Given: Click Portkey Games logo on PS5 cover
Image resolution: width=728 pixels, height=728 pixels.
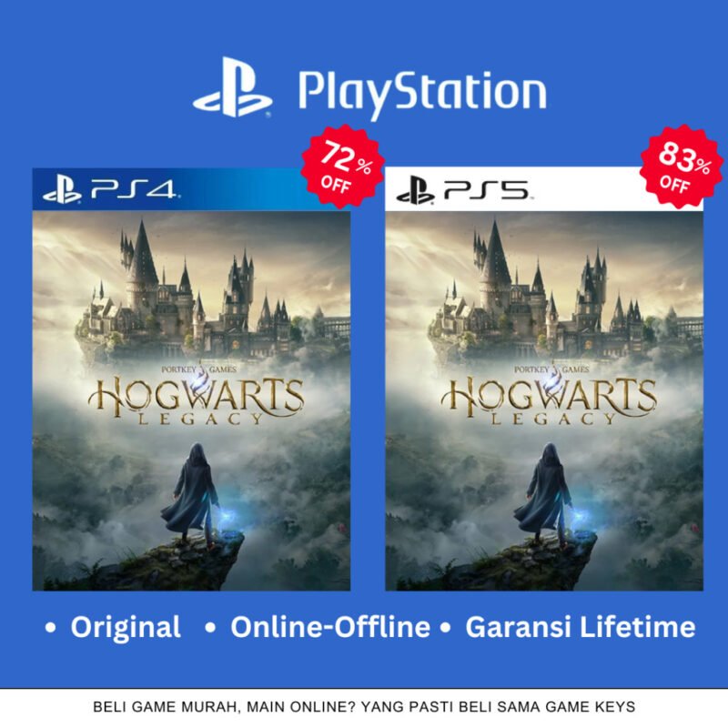Looking at the screenshot, I should (x=551, y=369).
